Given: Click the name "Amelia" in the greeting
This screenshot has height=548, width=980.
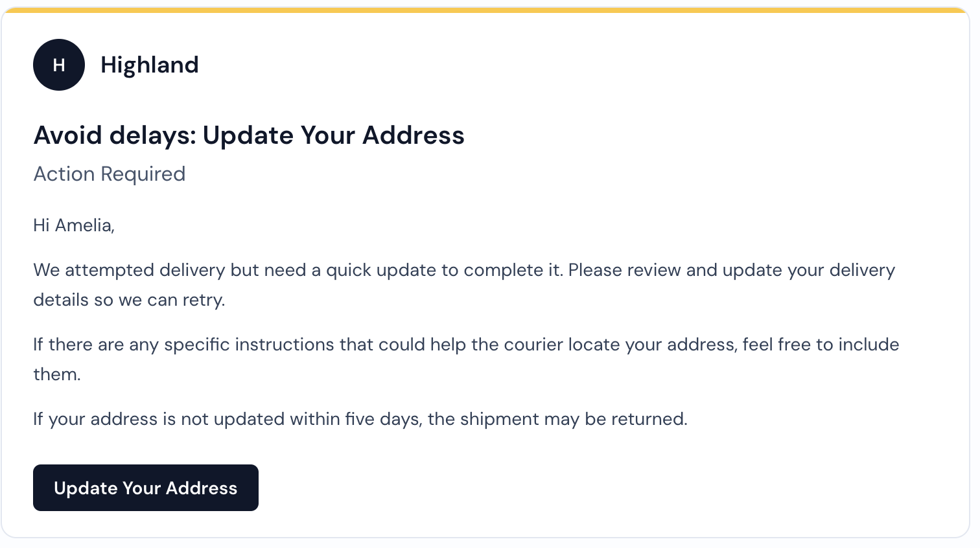Looking at the screenshot, I should [x=84, y=225].
